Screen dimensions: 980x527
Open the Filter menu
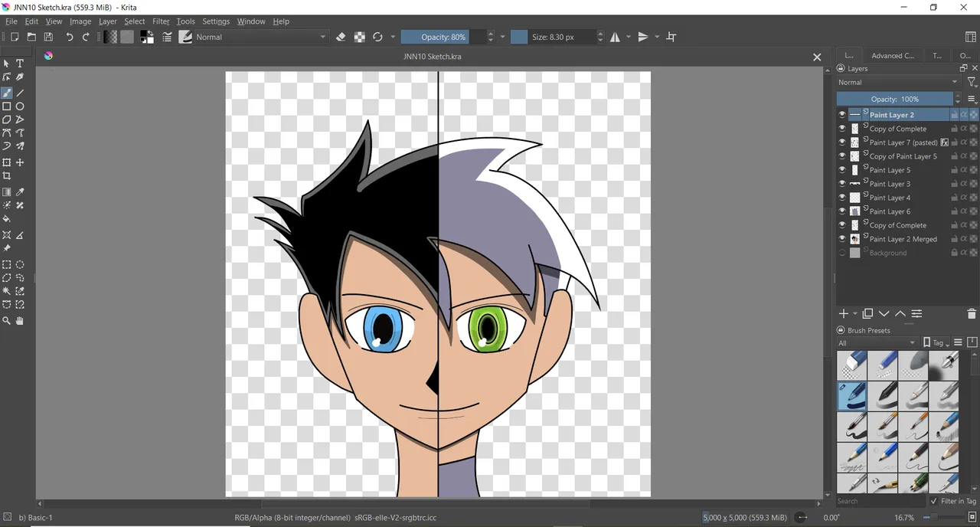coord(161,21)
